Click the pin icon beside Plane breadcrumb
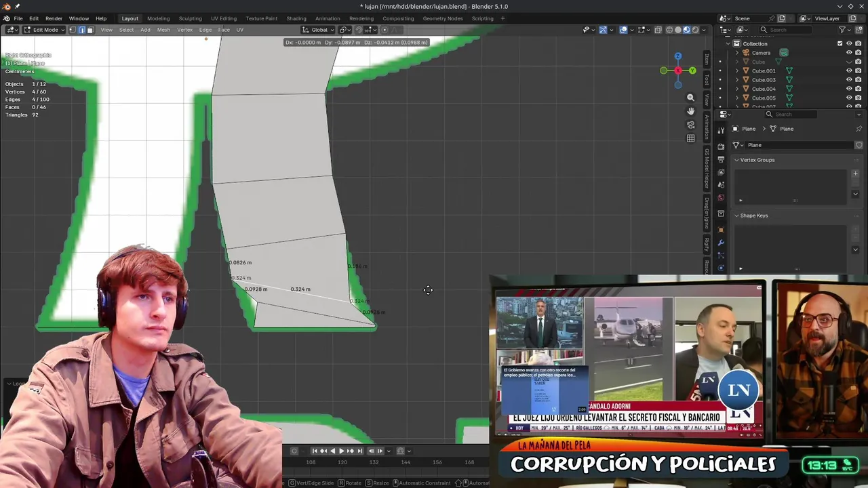Viewport: 868px width, 488px height. pyautogui.click(x=859, y=129)
